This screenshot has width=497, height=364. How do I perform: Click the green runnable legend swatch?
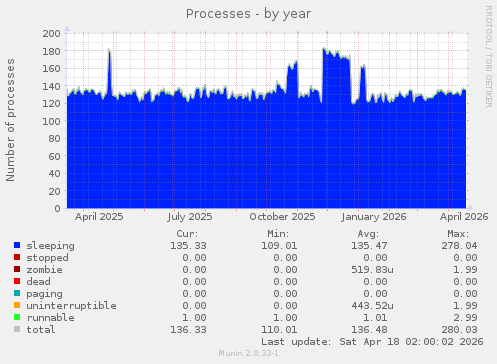click(x=17, y=317)
